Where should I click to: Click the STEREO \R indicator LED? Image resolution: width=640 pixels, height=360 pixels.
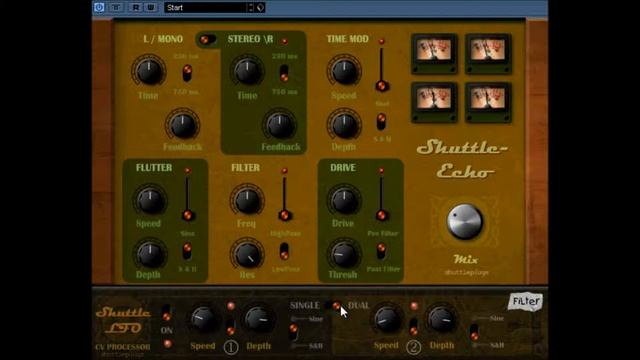(284, 41)
